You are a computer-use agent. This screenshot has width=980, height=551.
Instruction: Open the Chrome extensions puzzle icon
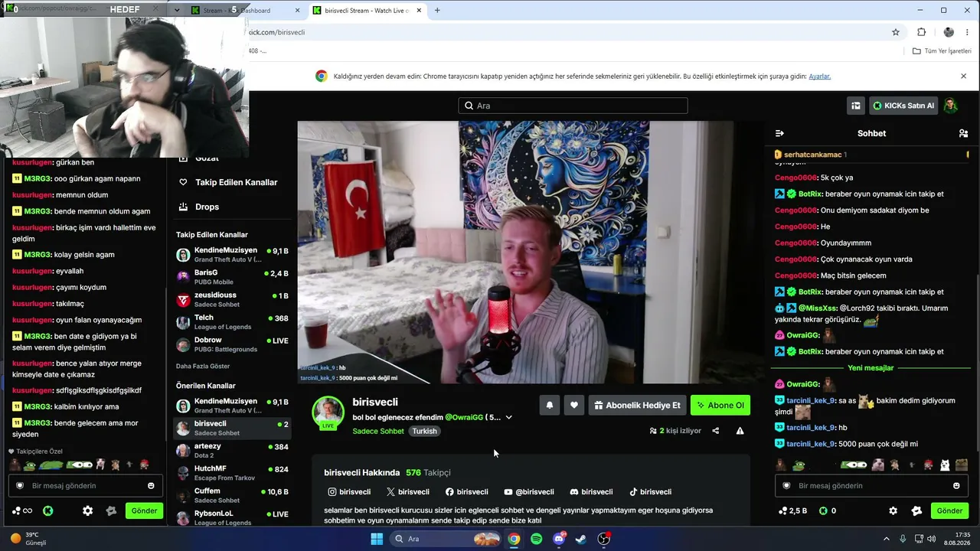pyautogui.click(x=922, y=32)
